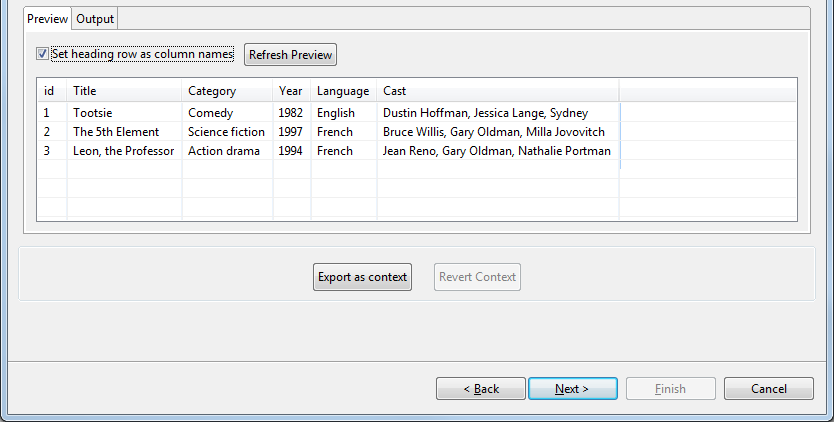Toggle 'Set heading row as column names' checkbox
This screenshot has height=422, width=834.
pos(42,54)
